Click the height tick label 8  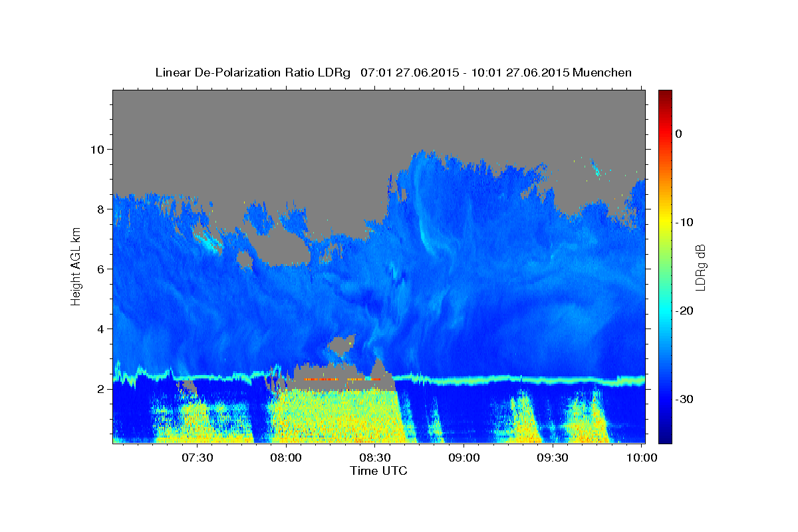coord(101,209)
